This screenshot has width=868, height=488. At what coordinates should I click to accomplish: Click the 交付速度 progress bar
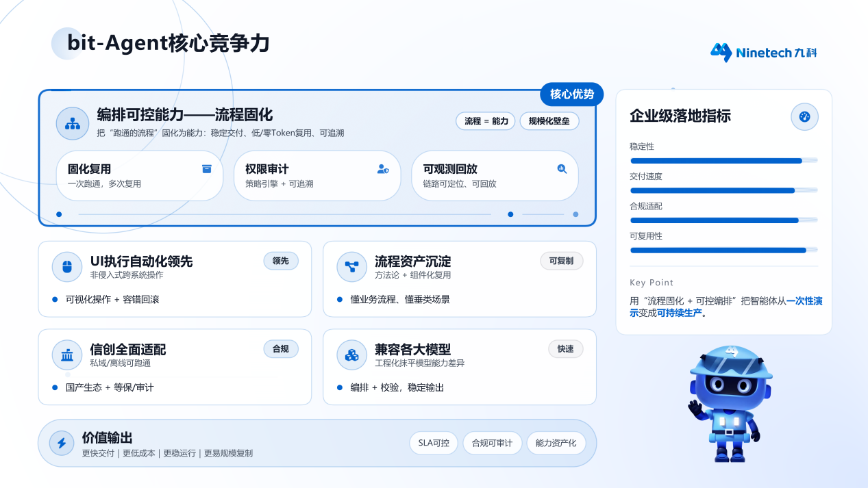point(723,190)
